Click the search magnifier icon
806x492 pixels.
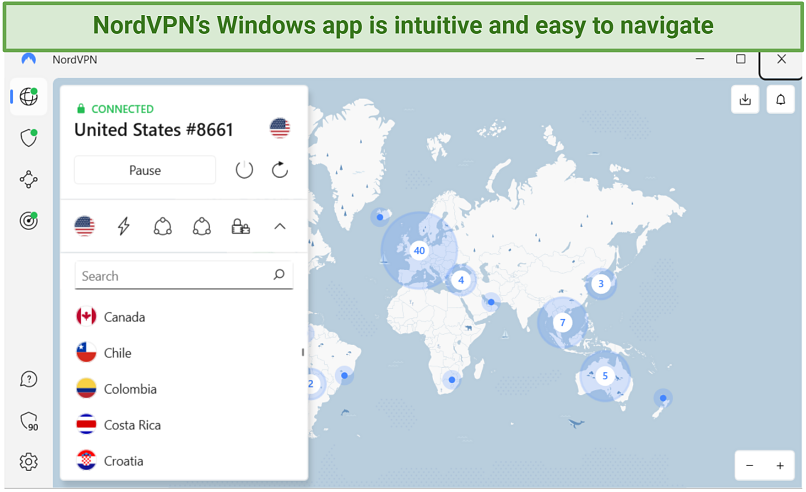[x=279, y=275]
